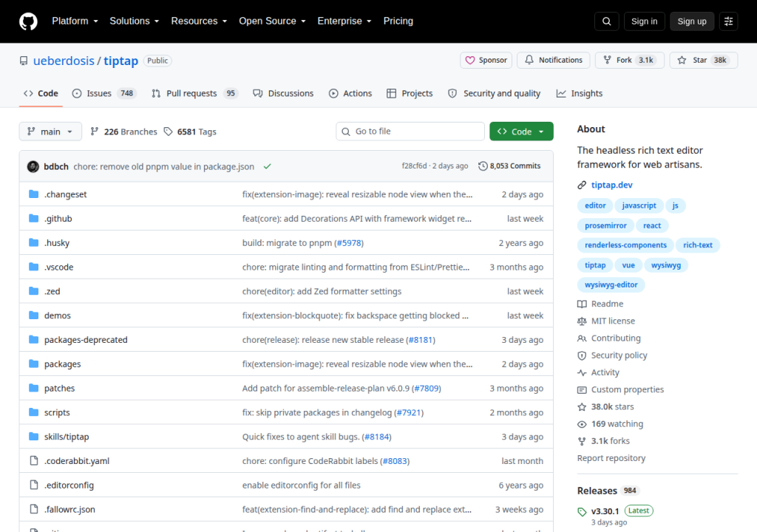Click the f28cf6d commit hash
This screenshot has width=757, height=532.
(414, 166)
